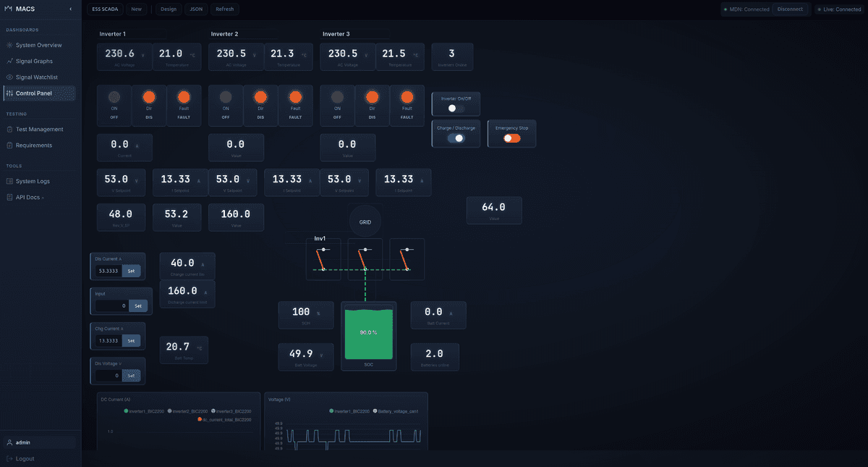Click Disconnect next to MDN status
Image resolution: width=868 pixels, height=467 pixels.
pyautogui.click(x=790, y=9)
